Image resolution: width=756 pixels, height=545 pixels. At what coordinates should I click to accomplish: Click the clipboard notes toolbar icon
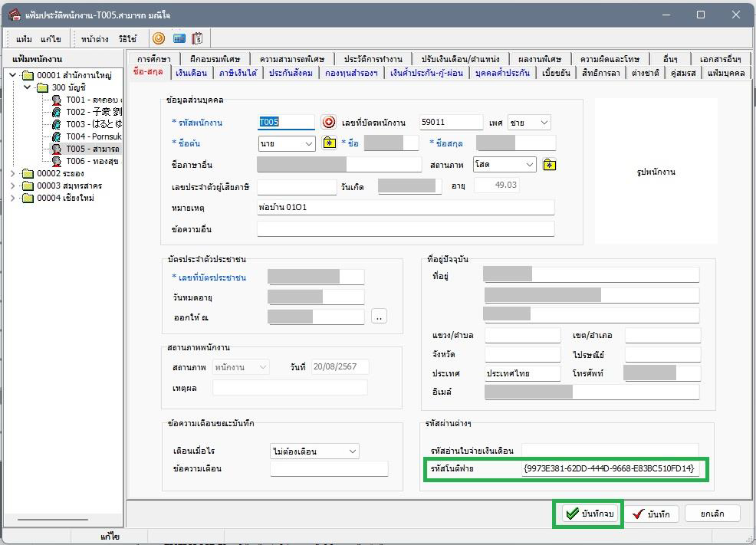pos(197,38)
